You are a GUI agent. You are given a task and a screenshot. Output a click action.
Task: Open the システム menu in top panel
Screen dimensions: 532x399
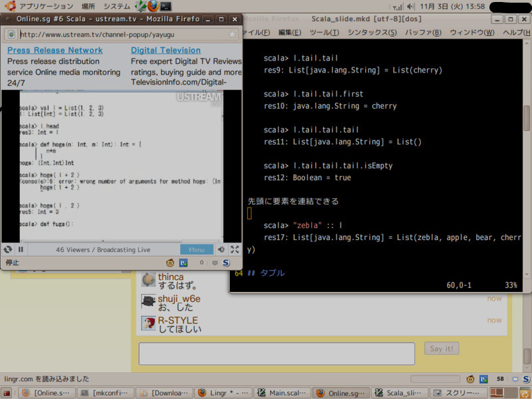pos(117,6)
